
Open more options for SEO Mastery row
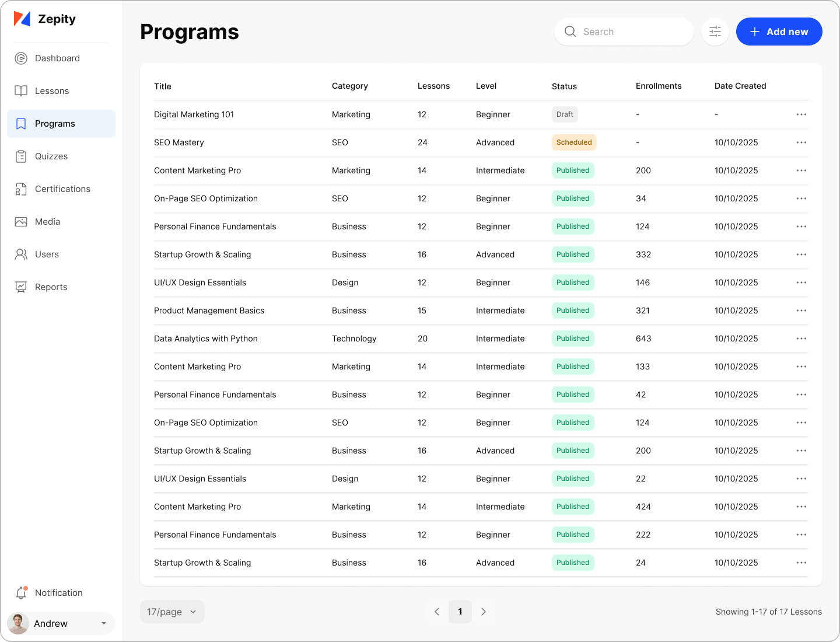click(801, 142)
